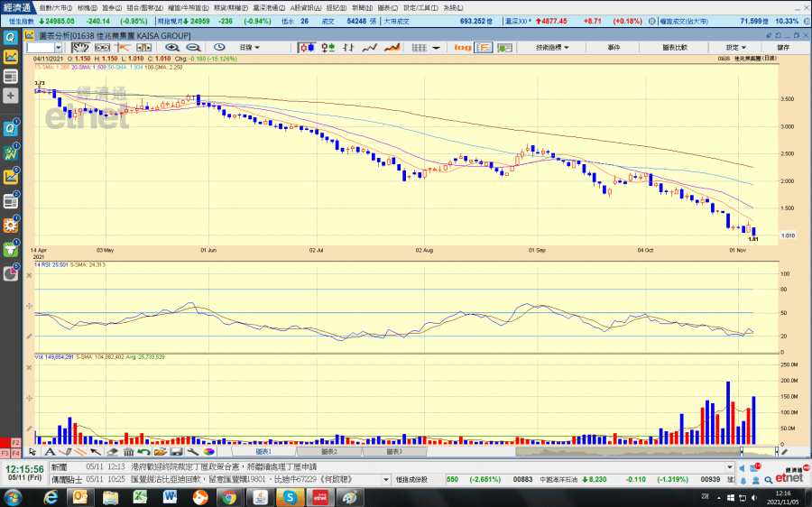
Task: Toggle the F3 function key button
Action: click(x=5, y=452)
